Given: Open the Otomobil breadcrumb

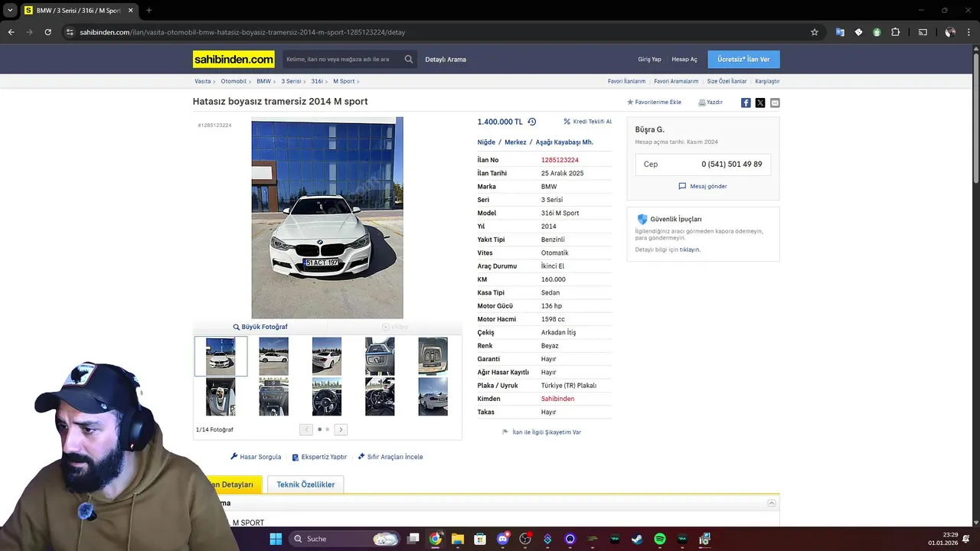Looking at the screenshot, I should (x=234, y=81).
